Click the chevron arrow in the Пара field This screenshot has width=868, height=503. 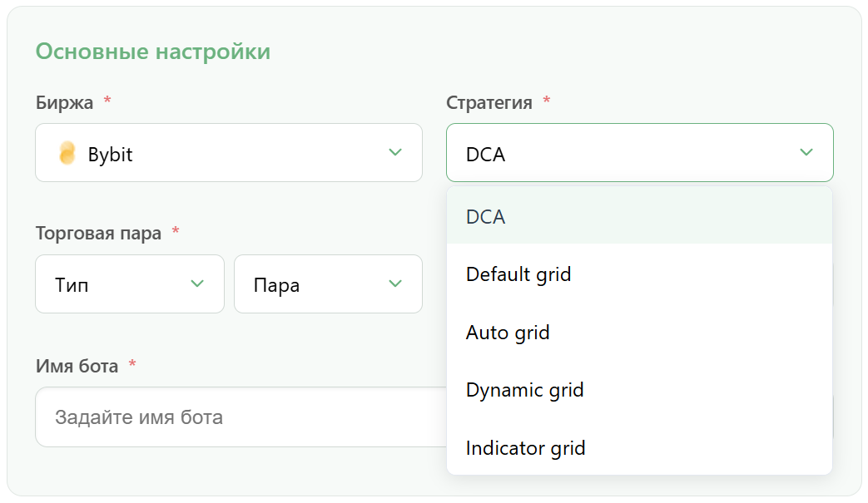(x=395, y=284)
